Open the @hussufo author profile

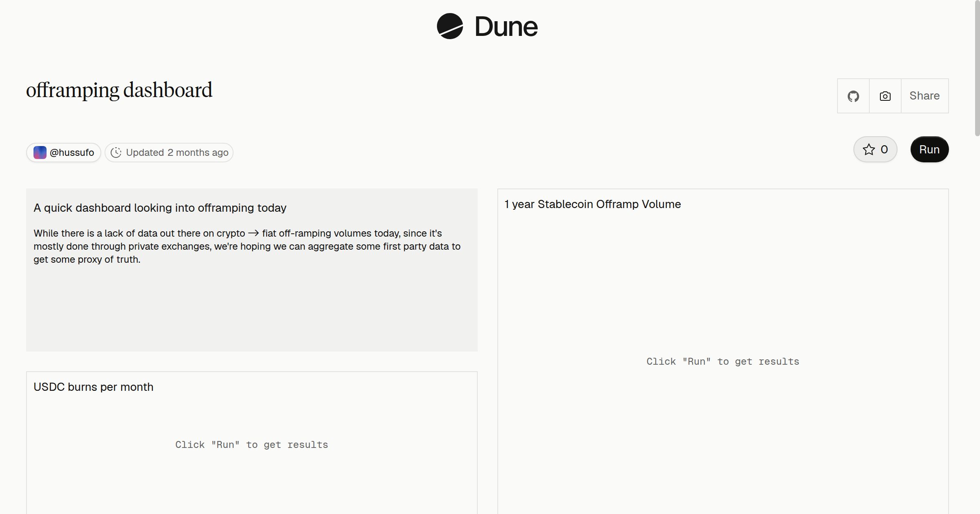(64, 153)
